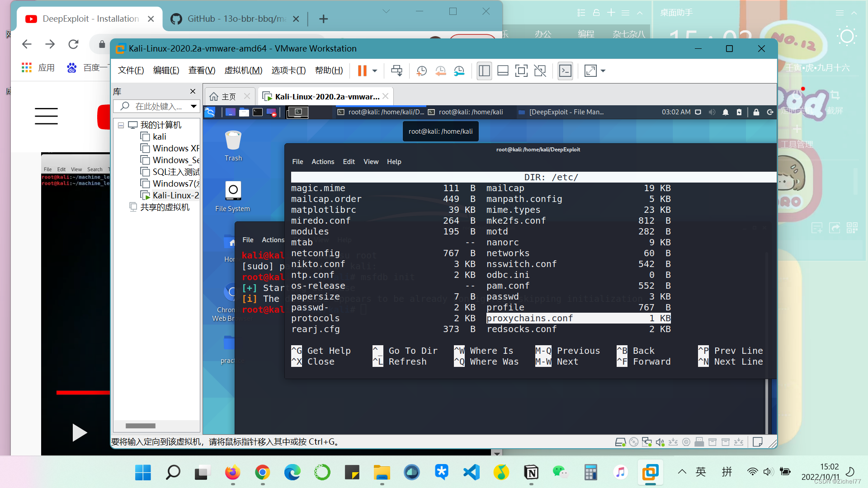The width and height of the screenshot is (868, 488).
Task: Open the stretch mode dropdown on the toolbar
Action: [603, 70]
